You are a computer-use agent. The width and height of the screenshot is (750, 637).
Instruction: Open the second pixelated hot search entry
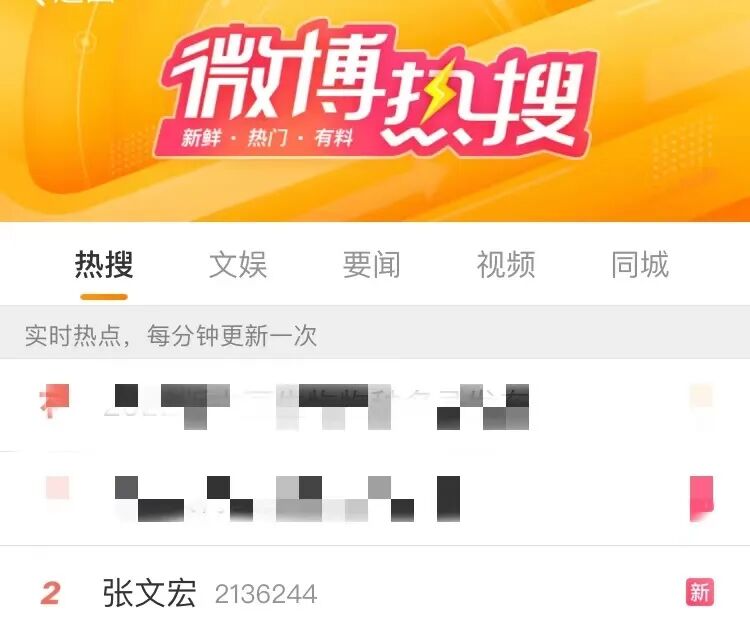tap(375, 498)
